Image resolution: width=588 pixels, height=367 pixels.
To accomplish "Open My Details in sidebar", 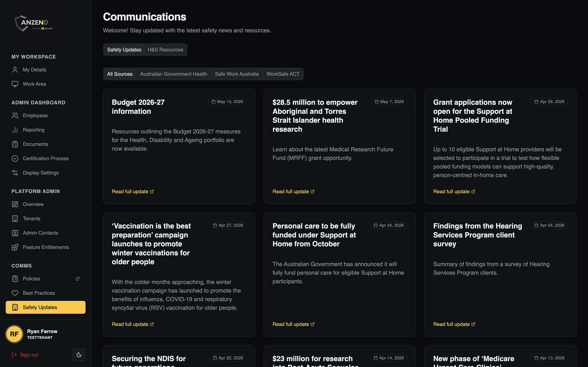I will [46, 70].
